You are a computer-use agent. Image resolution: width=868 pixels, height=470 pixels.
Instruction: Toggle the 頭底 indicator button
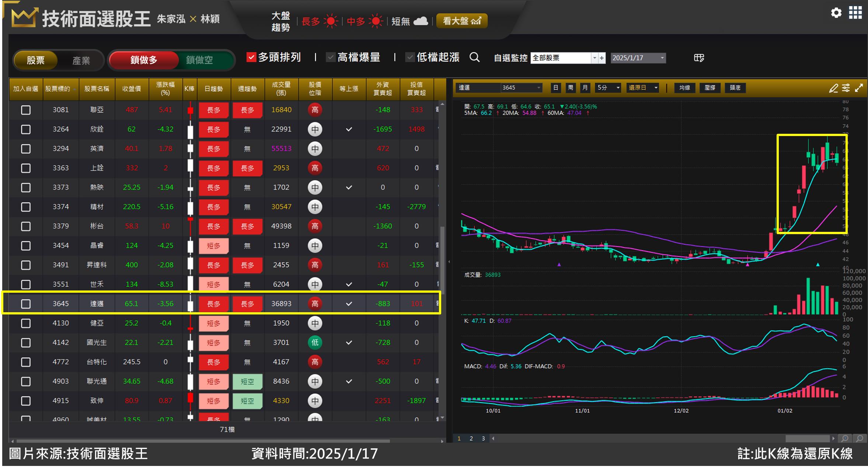pos(735,88)
